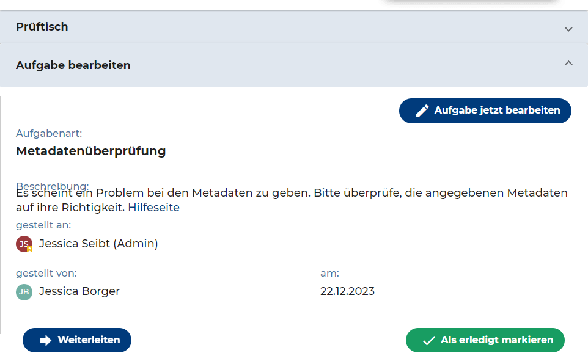Select the Aufgabe bearbeiten header title
Screen dimensions: 588x364
[x=73, y=65]
